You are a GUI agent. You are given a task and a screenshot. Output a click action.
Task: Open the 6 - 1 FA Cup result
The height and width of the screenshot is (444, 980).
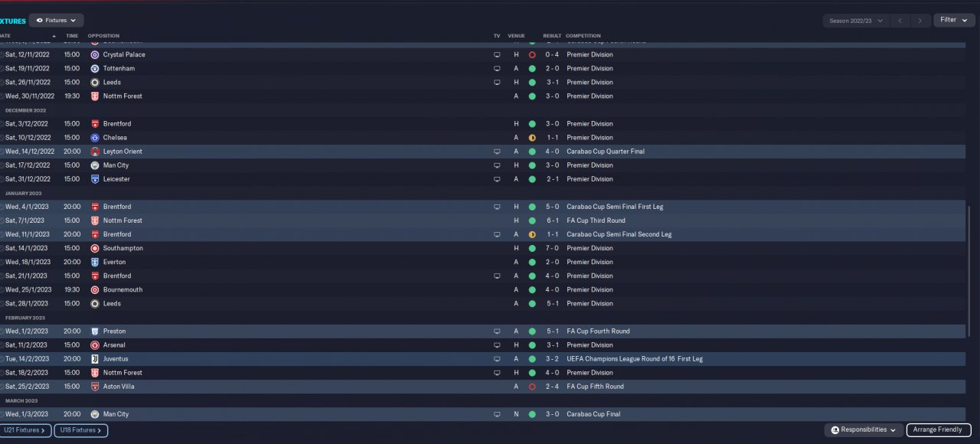click(552, 220)
